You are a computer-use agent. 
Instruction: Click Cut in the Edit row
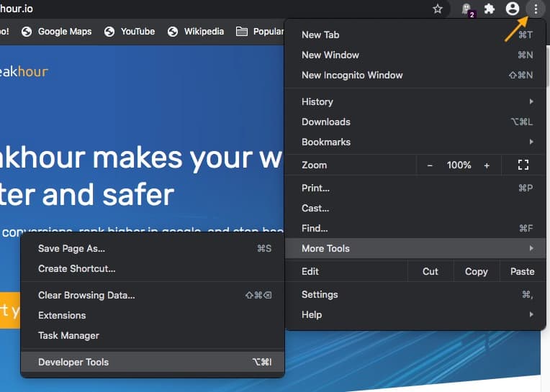(430, 271)
